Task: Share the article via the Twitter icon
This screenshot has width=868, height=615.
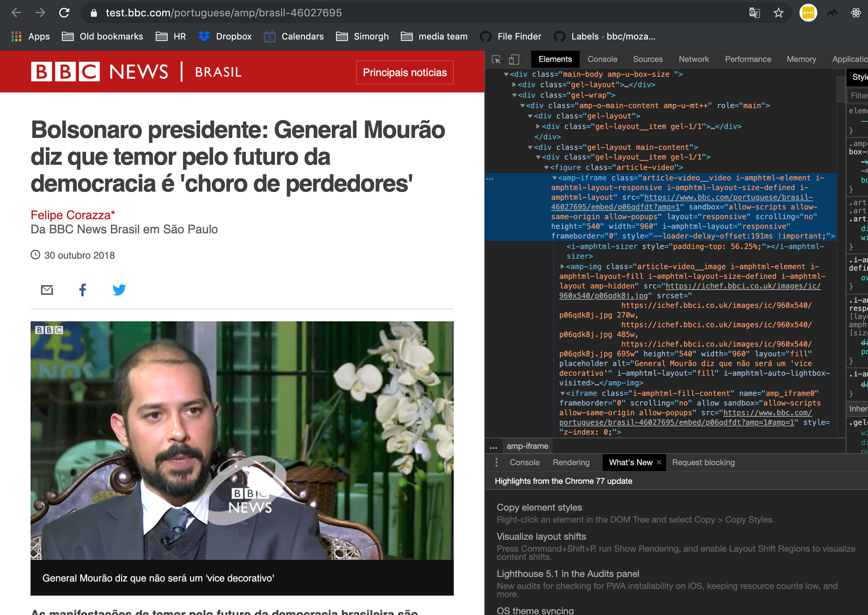Action: (119, 290)
